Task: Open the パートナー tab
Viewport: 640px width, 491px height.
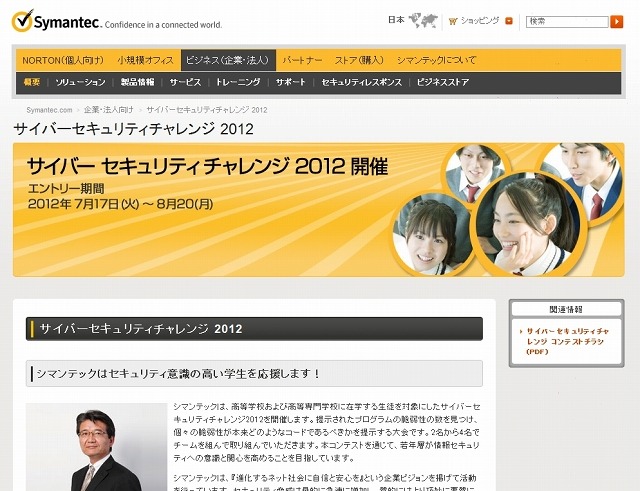Action: pos(302,60)
